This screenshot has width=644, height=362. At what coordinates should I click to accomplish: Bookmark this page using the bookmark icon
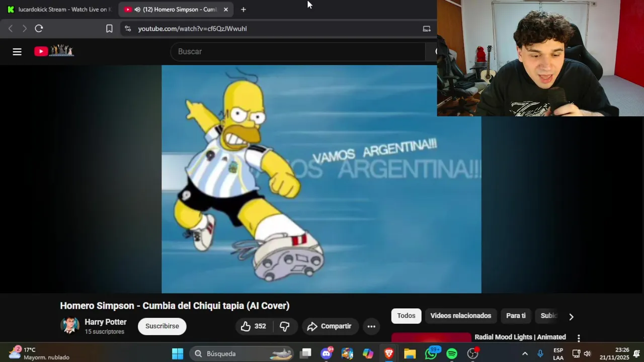[x=109, y=29]
